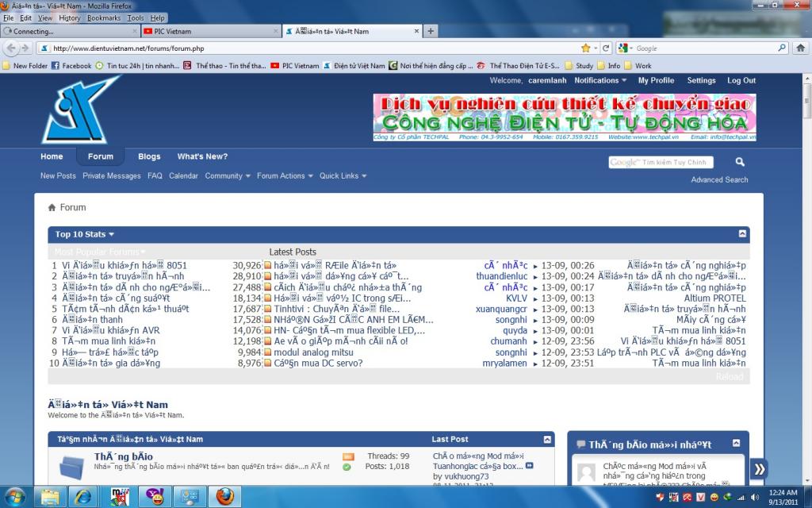The image size is (812, 508).
Task: Open the Notifications dropdown
Action: point(600,80)
